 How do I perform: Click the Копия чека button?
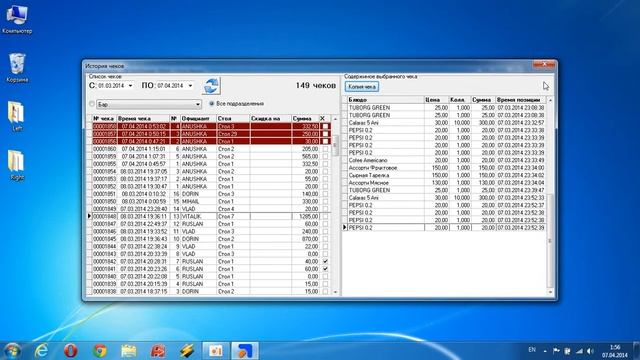362,87
